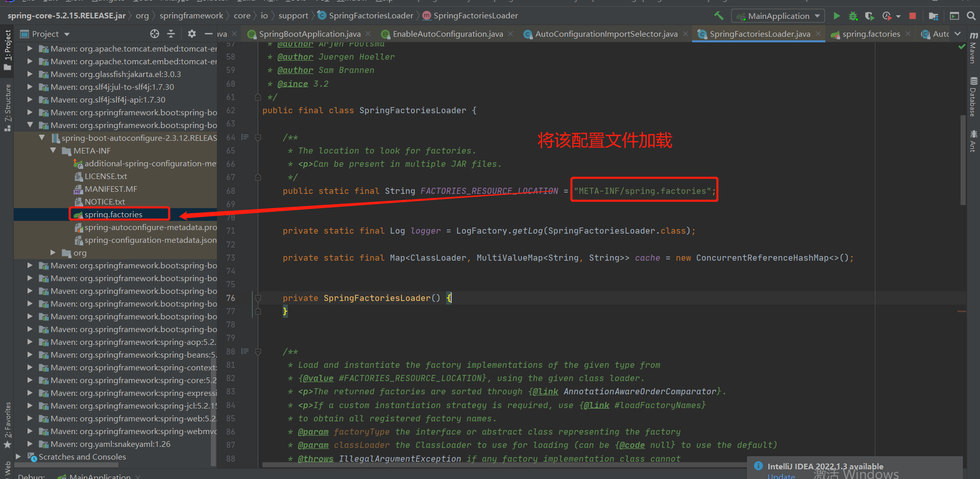Click rendered doc icon at line 80
Screen dimensions: 980x479
click(x=245, y=351)
